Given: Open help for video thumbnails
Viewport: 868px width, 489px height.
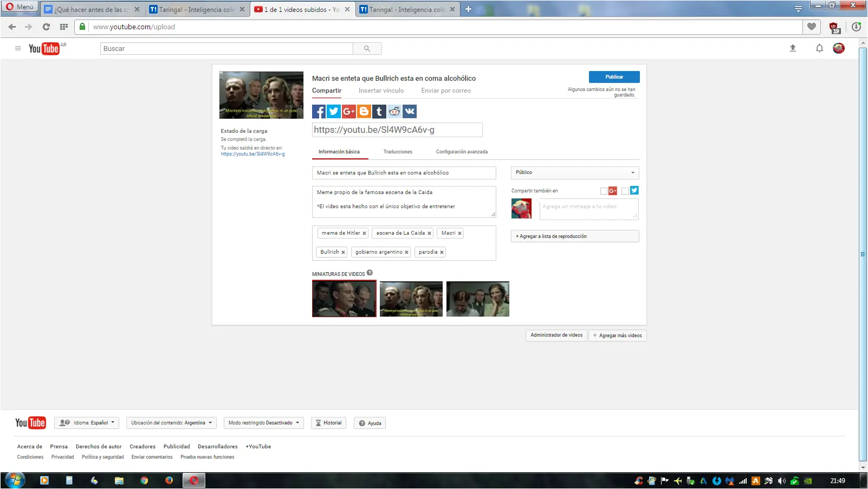Looking at the screenshot, I should point(370,273).
